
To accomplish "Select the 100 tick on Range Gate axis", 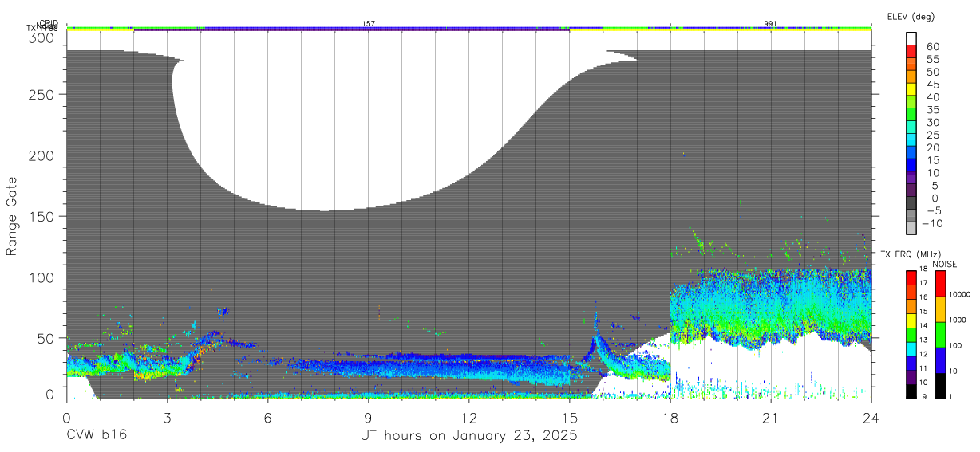I will point(41,277).
